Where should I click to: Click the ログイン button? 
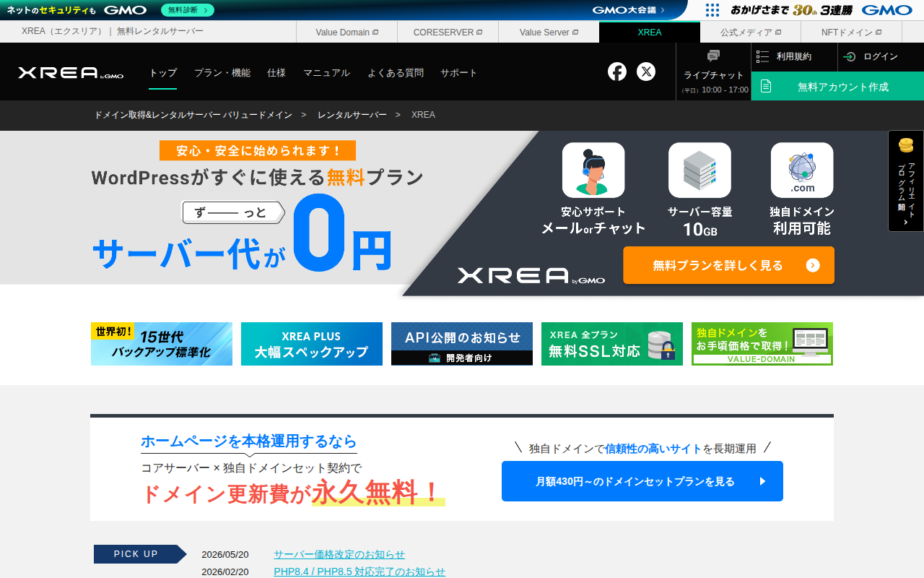[x=881, y=56]
